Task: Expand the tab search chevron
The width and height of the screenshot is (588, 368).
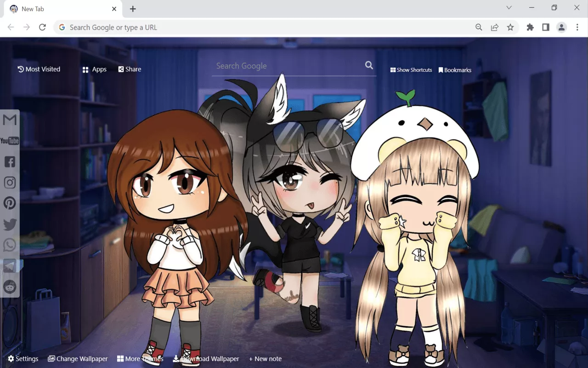Action: (509, 8)
